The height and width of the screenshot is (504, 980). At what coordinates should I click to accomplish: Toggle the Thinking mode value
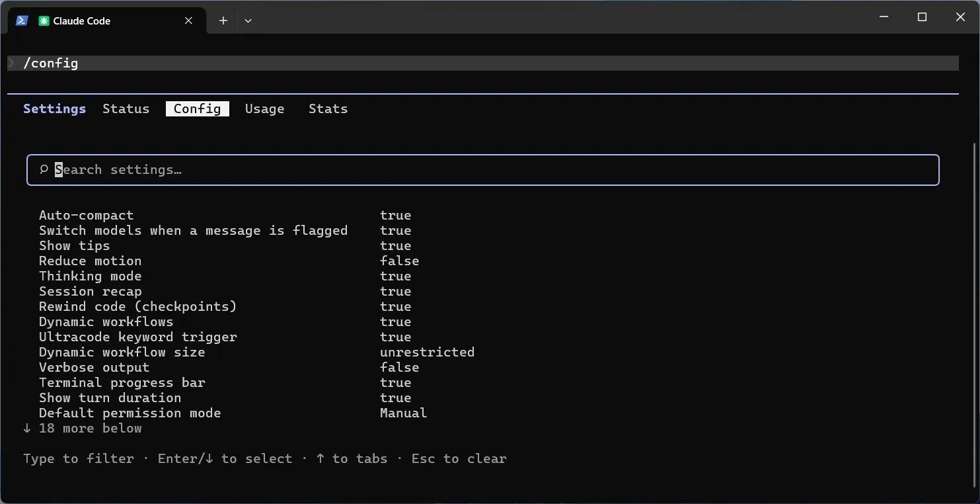396,276
